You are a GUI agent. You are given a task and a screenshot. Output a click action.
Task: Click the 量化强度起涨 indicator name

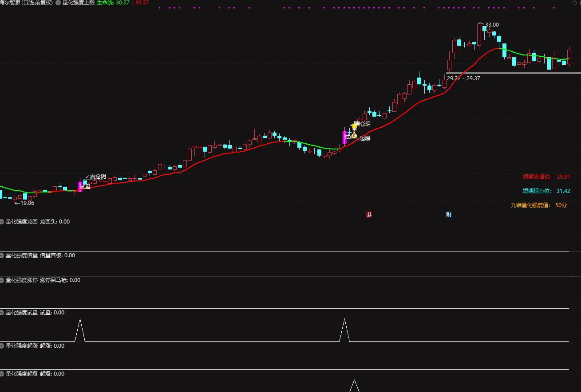tap(22, 345)
